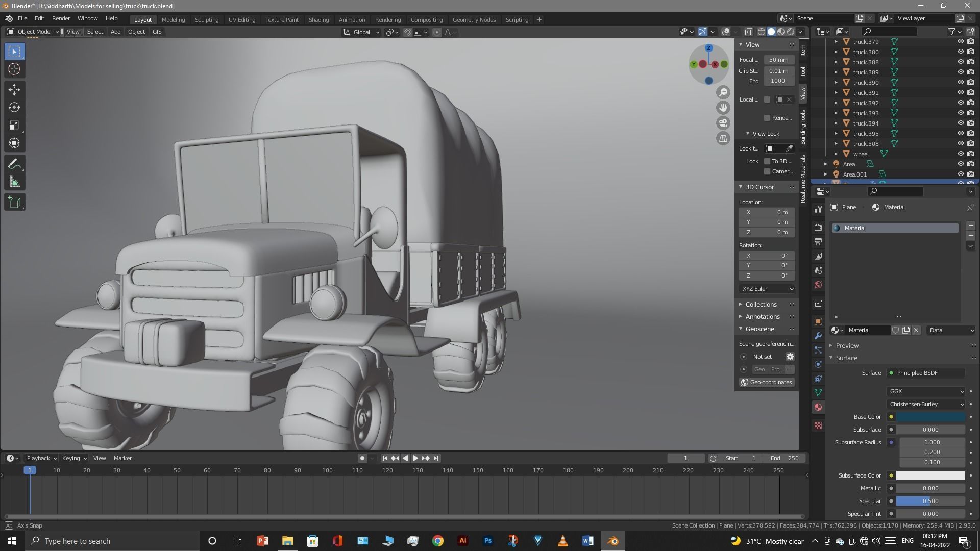The width and height of the screenshot is (980, 551).
Task: Open Render properties tab icon
Action: (x=818, y=227)
